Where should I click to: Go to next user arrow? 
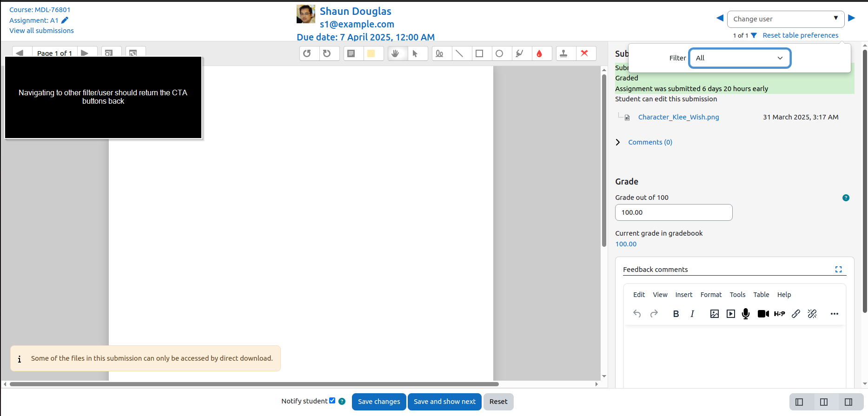coord(852,18)
